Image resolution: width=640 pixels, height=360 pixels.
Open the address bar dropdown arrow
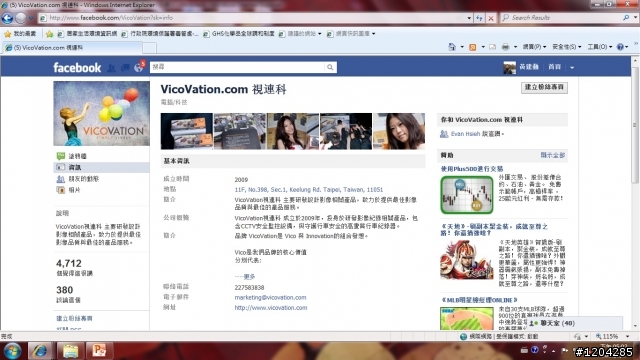[469, 18]
